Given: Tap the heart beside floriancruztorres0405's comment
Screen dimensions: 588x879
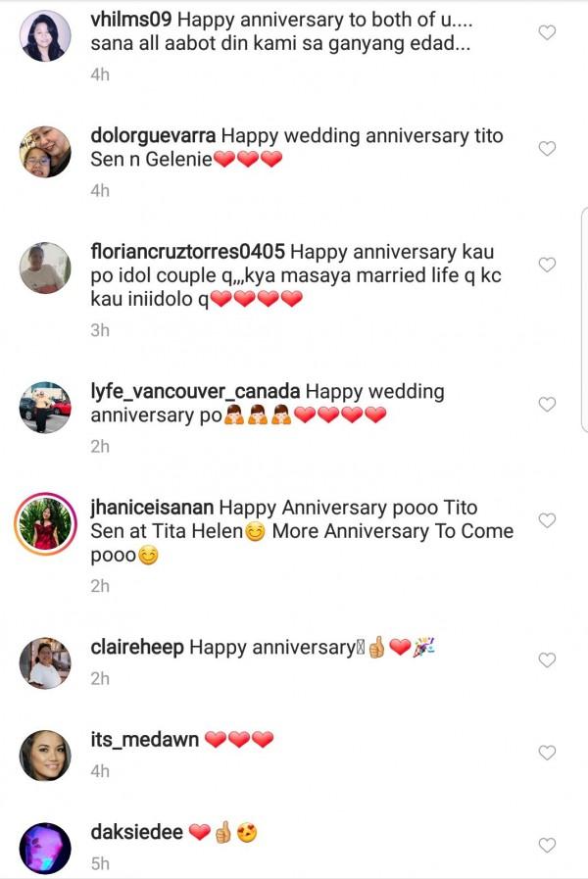Looking at the screenshot, I should [548, 265].
